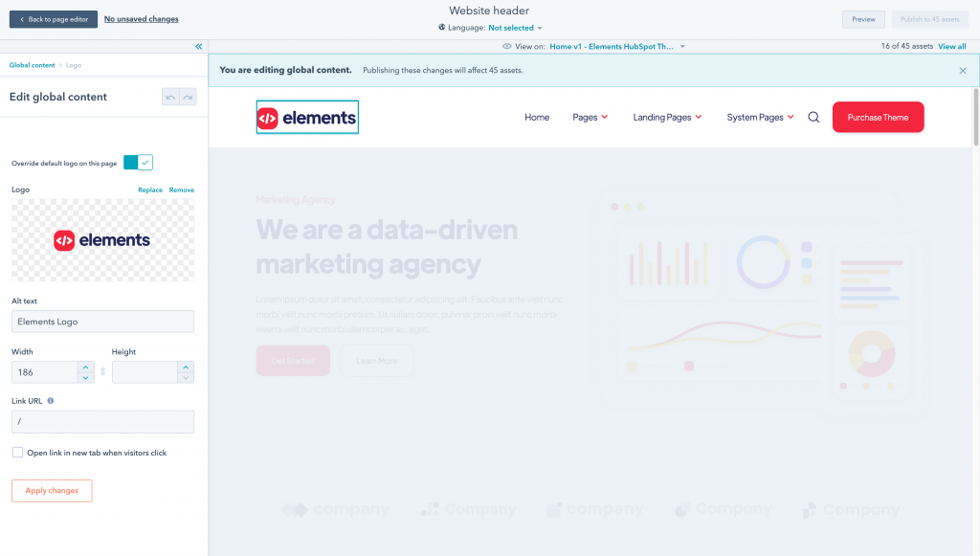Open the Language Not selected dropdown

tap(515, 28)
